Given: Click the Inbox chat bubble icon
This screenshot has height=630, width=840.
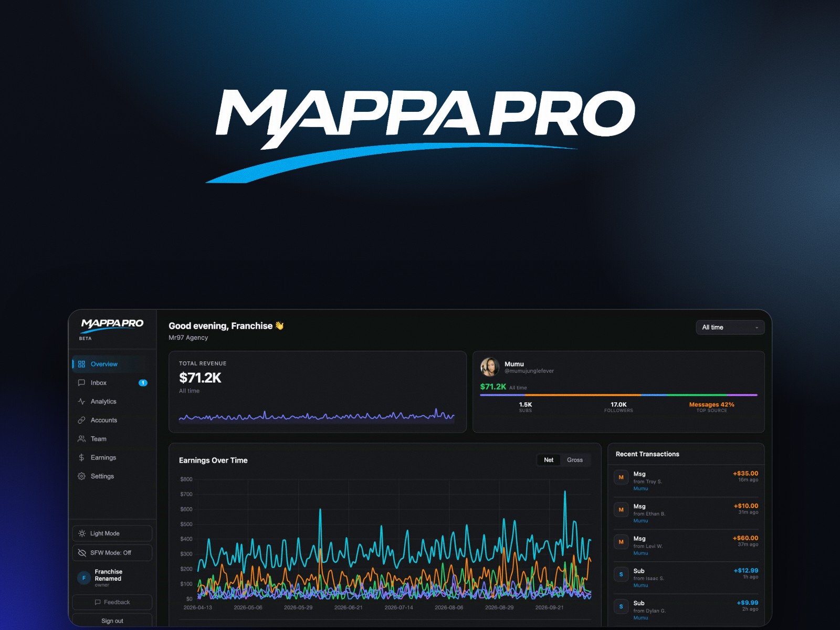Looking at the screenshot, I should [81, 383].
